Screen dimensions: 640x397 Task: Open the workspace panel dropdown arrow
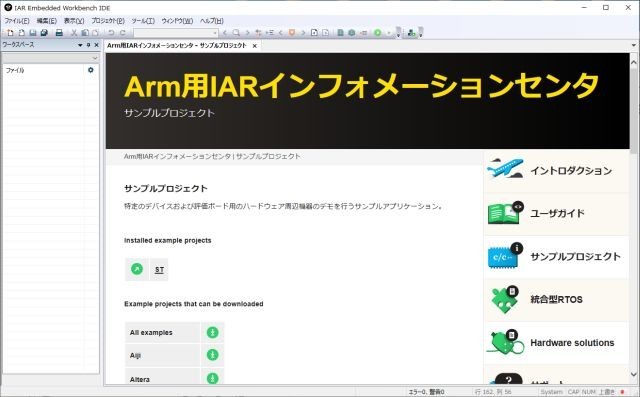point(80,45)
